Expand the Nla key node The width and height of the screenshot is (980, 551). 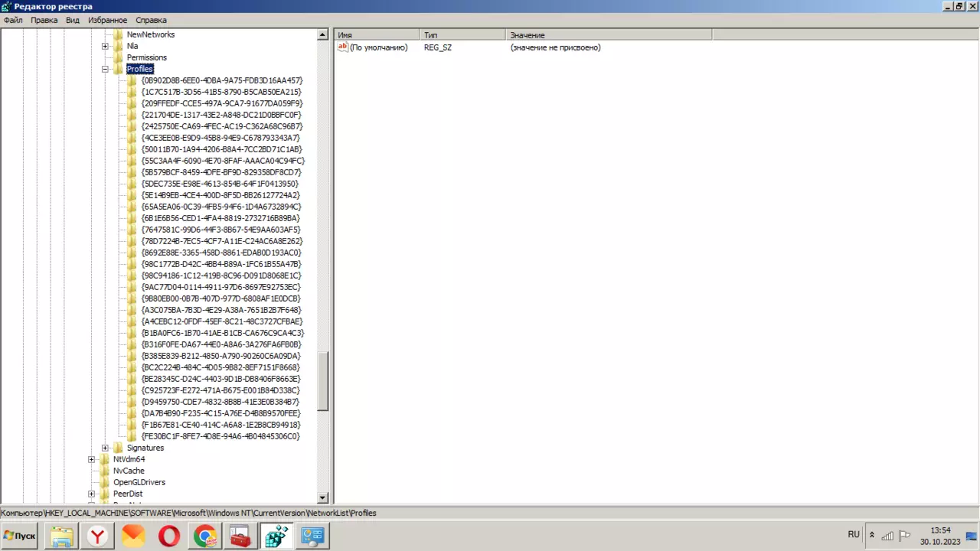[106, 46]
